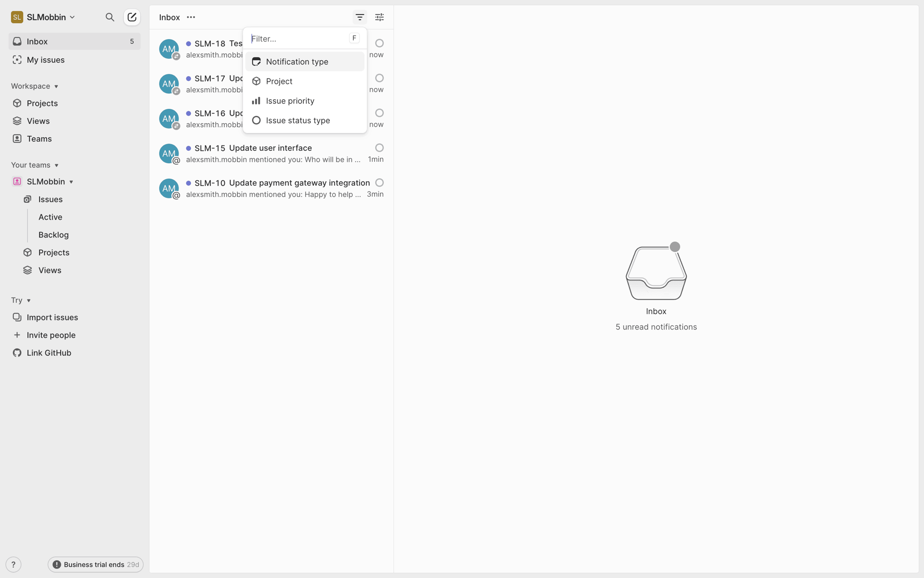Open the SLMobbin workspace dropdown
Image resolution: width=924 pixels, height=578 pixels.
43,17
